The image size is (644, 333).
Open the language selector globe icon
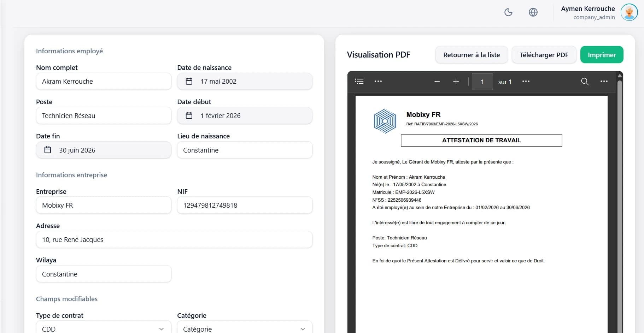[533, 12]
